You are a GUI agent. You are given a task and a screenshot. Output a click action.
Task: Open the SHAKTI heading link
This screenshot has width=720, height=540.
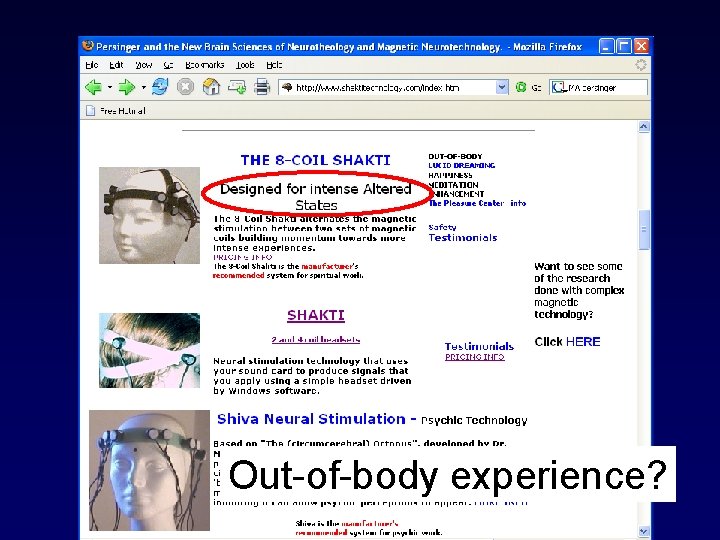pos(316,315)
